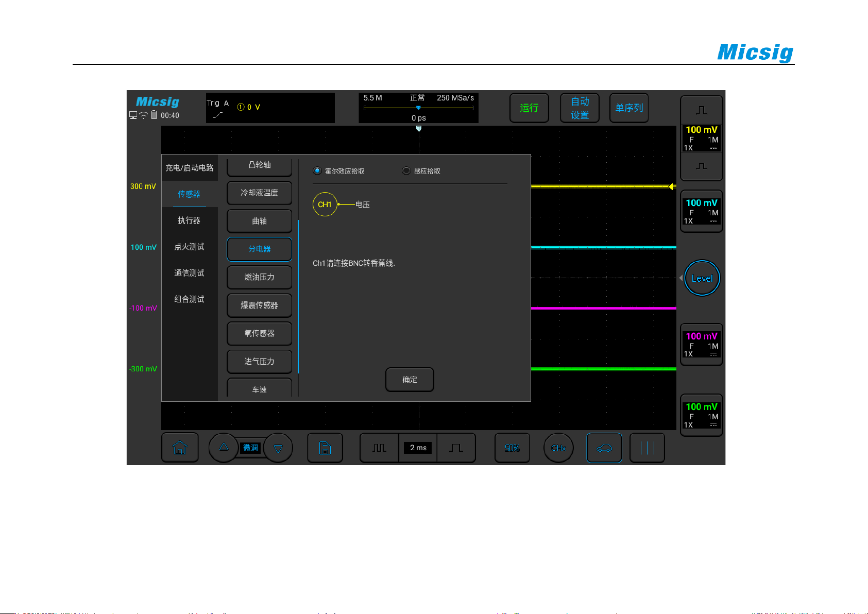Tap the -300 mV green channel marker

[x=143, y=369]
